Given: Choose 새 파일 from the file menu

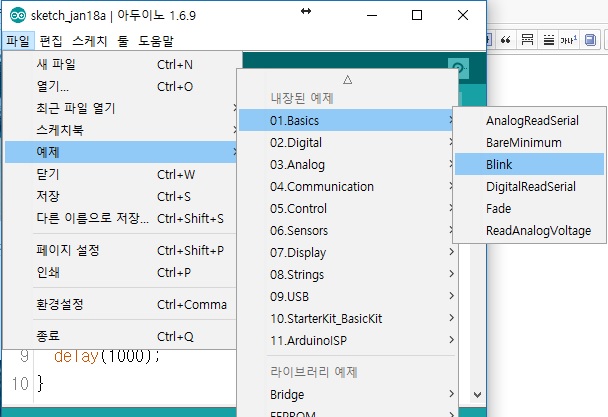Looking at the screenshot, I should coord(121,64).
